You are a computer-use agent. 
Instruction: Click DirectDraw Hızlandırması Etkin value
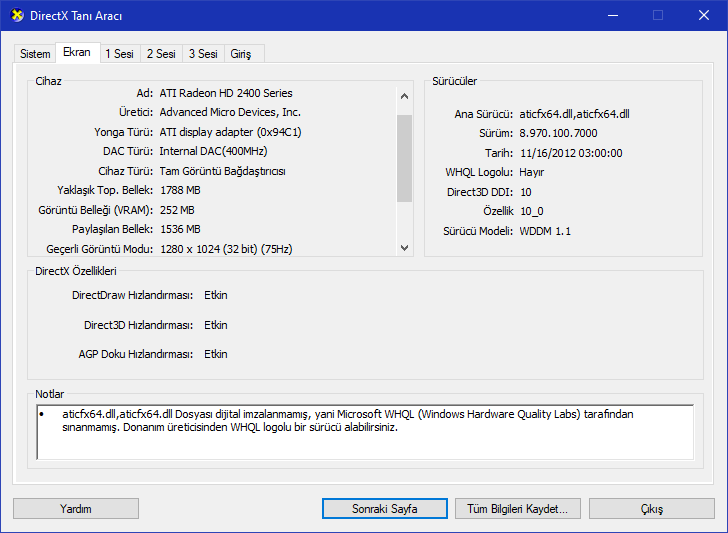[216, 295]
